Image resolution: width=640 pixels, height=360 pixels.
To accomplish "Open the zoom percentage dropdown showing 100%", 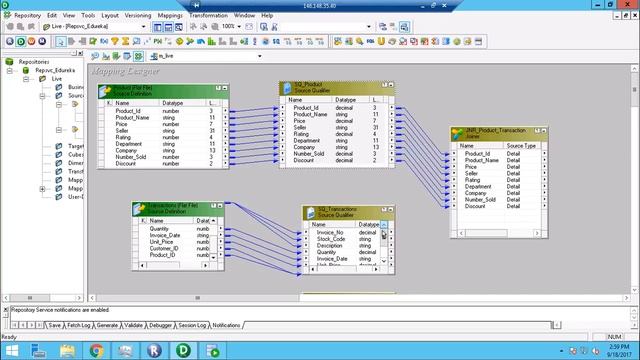I will point(239,27).
